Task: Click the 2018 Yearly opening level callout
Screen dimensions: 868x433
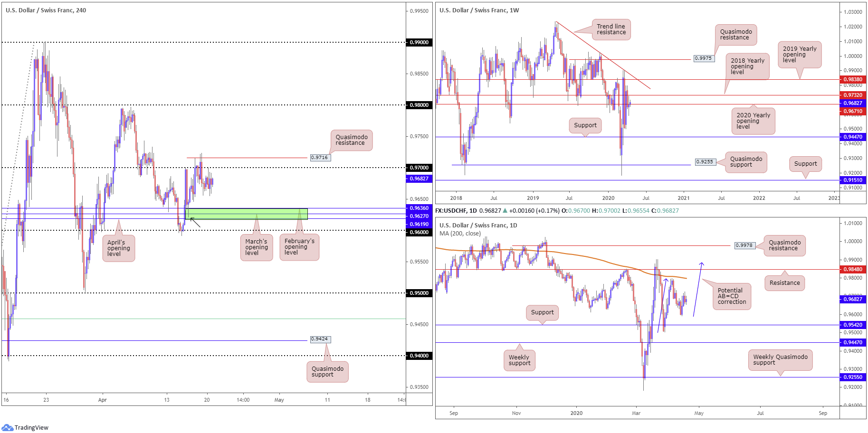Action: point(747,66)
